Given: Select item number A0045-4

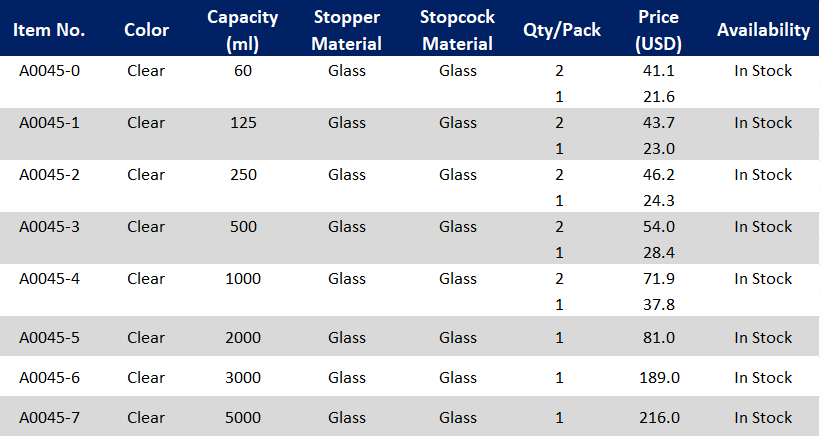Looking at the screenshot, I should point(49,278).
